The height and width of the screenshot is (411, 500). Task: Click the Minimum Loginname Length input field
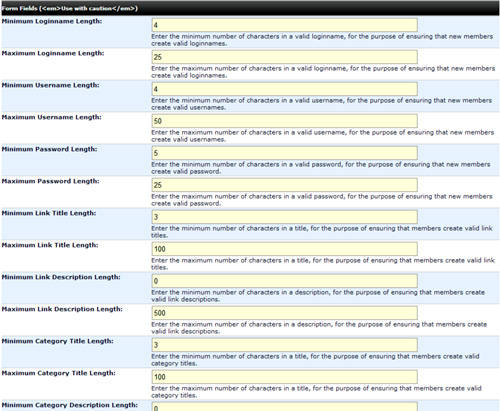click(x=284, y=25)
